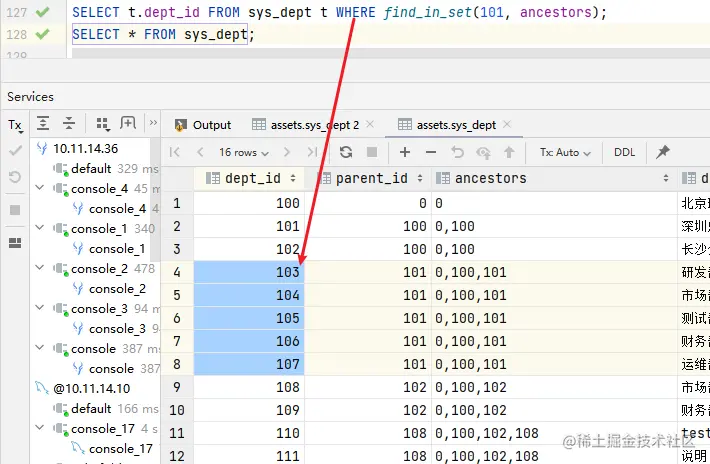Sort by the parent_id column header

pyautogui.click(x=368, y=178)
